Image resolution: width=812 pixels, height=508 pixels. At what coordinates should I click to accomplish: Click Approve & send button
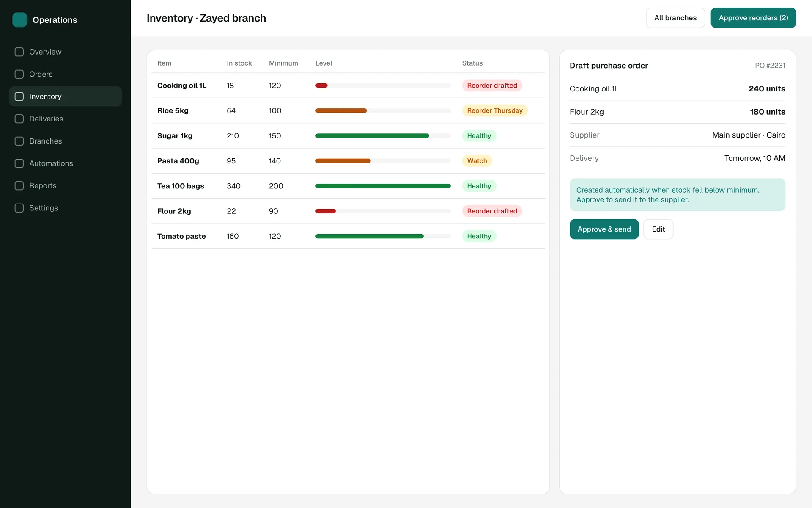point(604,229)
